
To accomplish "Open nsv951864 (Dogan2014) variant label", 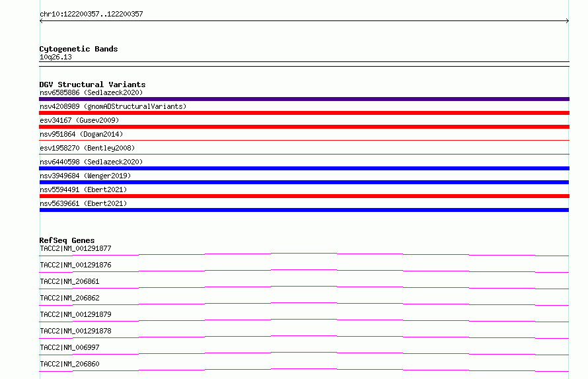I will [x=81, y=134].
